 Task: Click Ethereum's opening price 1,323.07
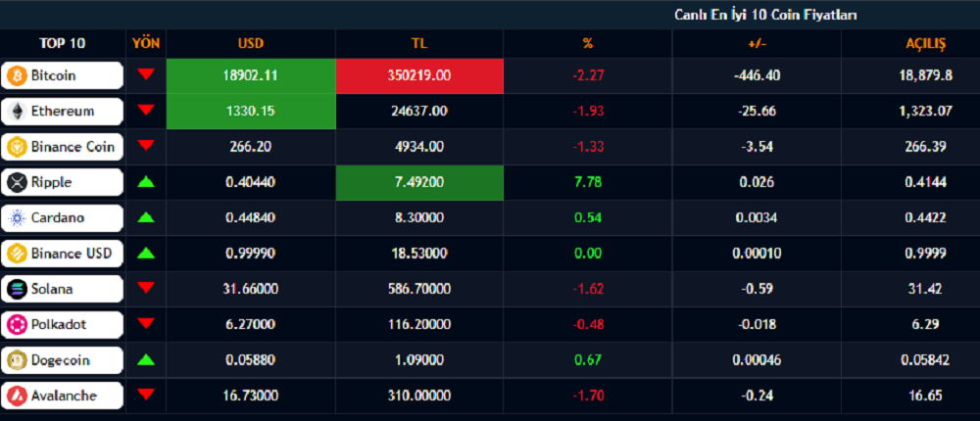926,112
